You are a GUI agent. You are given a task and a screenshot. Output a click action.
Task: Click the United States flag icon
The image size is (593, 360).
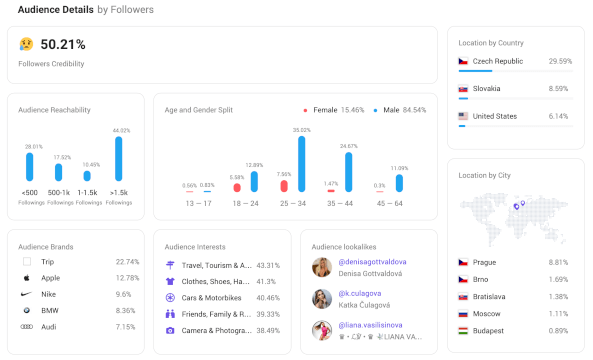point(463,116)
